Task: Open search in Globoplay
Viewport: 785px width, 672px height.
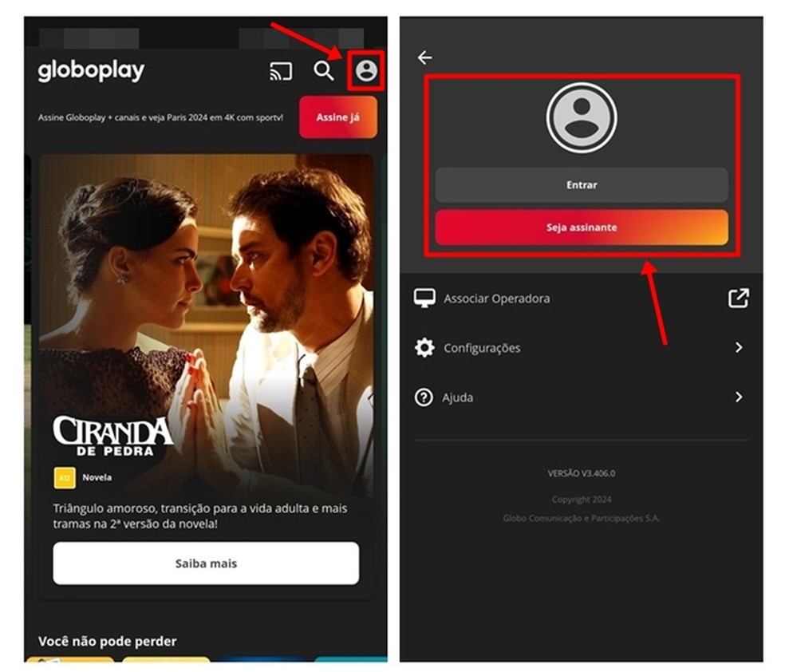Action: click(324, 71)
